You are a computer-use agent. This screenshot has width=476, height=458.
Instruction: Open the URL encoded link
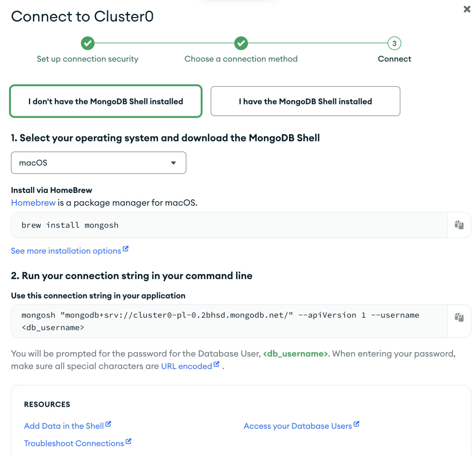187,366
